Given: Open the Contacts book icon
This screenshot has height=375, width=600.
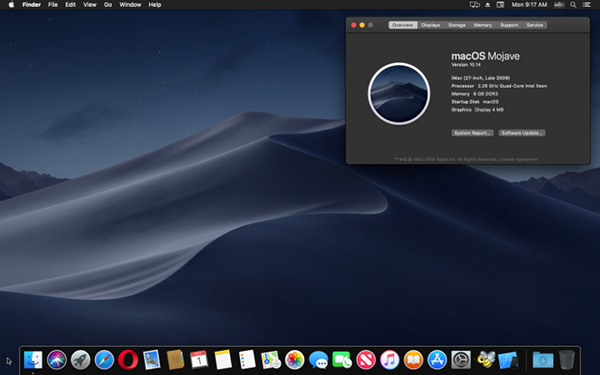Looking at the screenshot, I should coord(175,360).
